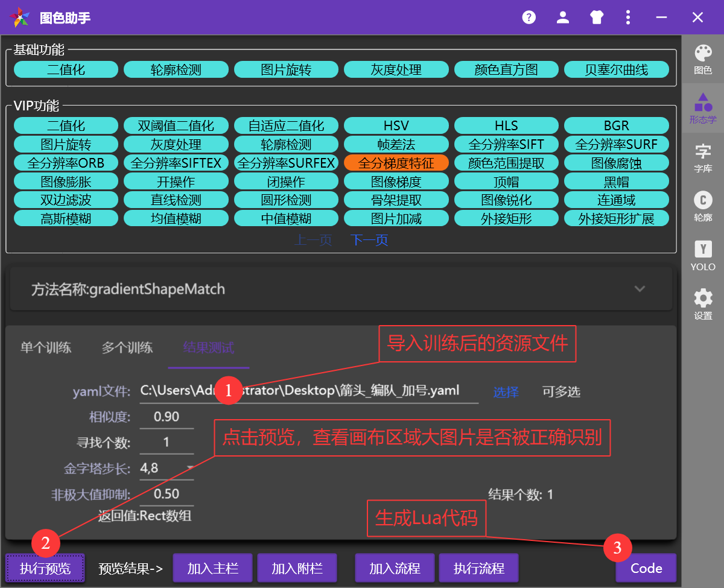Viewport: 724px width, 588px height.
Task: Expand the gradientShapeMatch method dropdown
Action: coord(640,289)
